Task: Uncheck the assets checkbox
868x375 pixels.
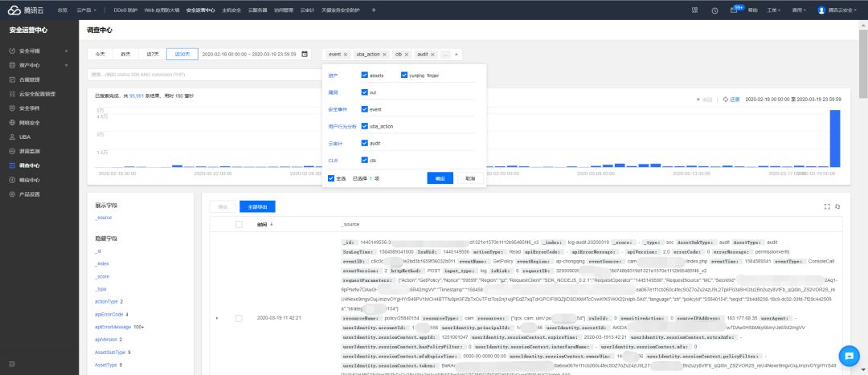Action: (365, 75)
